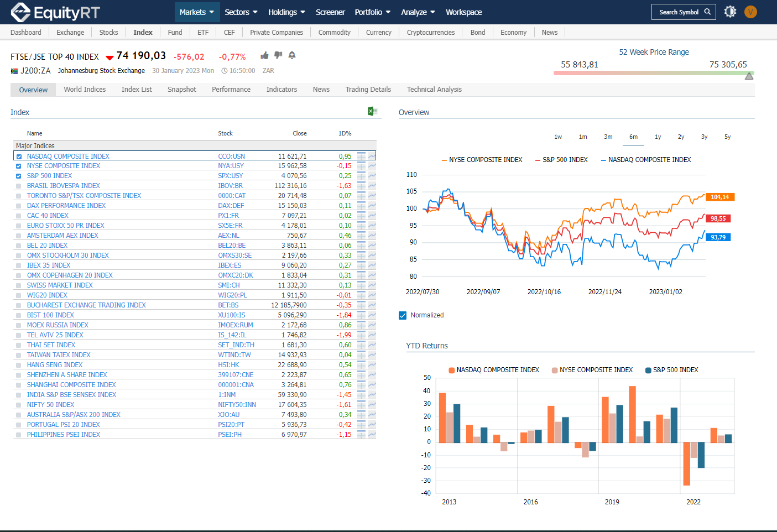Open chart icon for TAIWAN TAIEX INDEX row
Viewport: 777px width, 532px height.
[x=372, y=355]
